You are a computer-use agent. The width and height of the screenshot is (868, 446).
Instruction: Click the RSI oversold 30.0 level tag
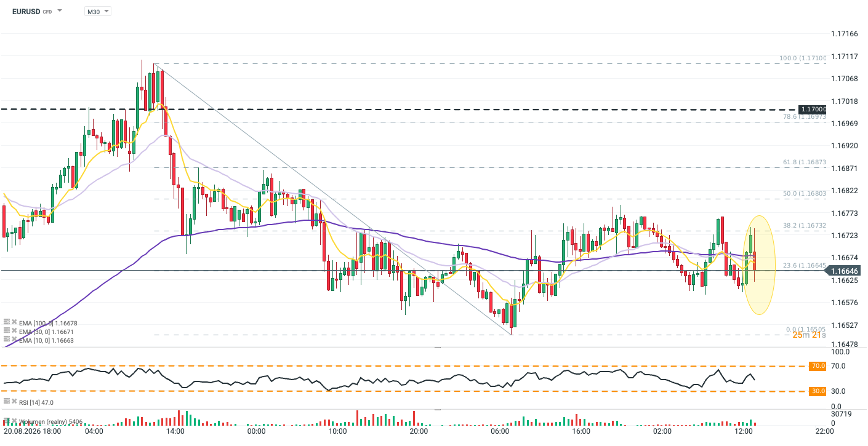tap(818, 391)
